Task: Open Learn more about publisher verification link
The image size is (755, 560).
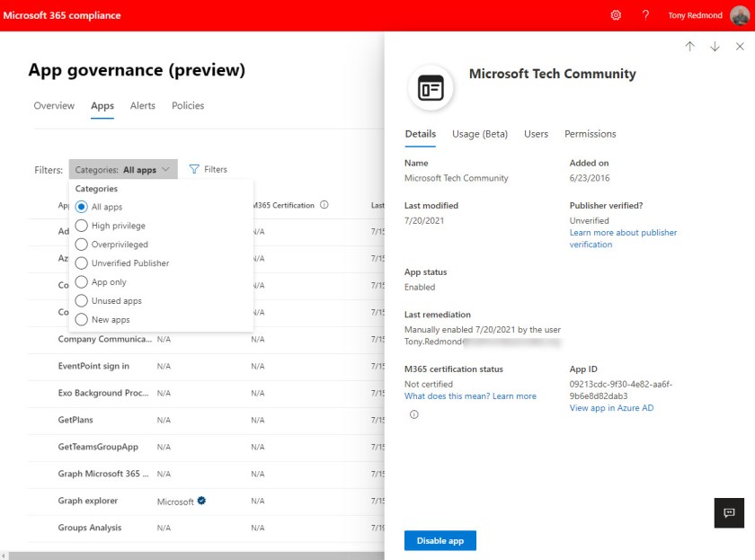Action: pyautogui.click(x=623, y=238)
